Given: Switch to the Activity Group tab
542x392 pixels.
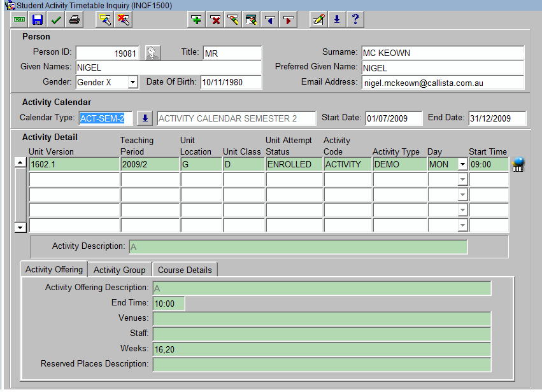Looking at the screenshot, I should [119, 270].
